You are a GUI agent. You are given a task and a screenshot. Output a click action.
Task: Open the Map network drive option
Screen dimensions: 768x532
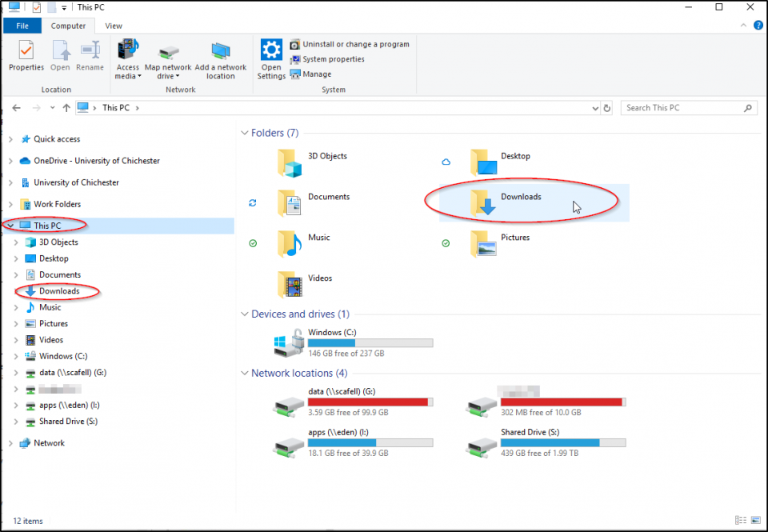(x=168, y=62)
